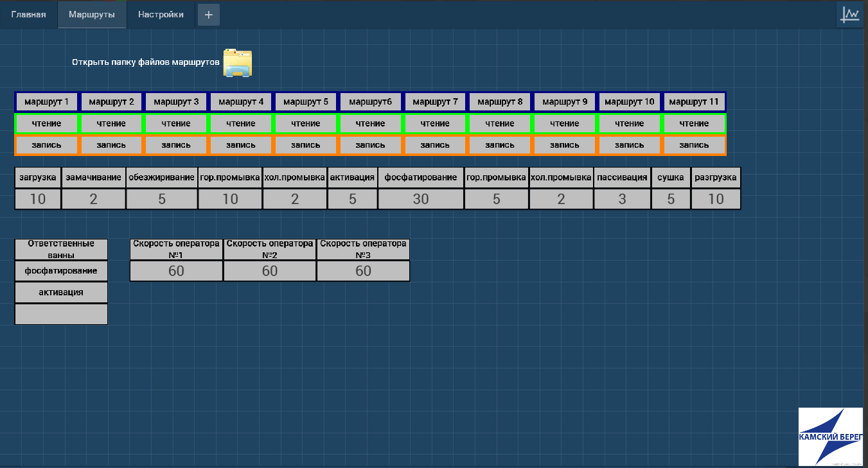The height and width of the screenshot is (468, 868).
Task: Click the Открыть папку файлов маршрутов label
Action: 146,62
